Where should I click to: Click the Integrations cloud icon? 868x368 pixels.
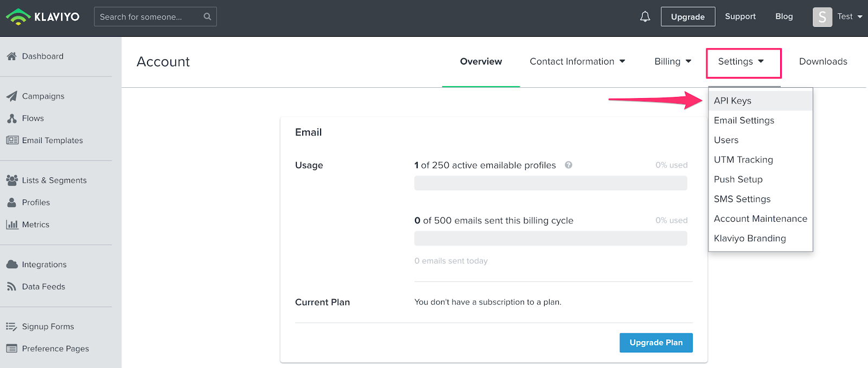click(x=11, y=264)
